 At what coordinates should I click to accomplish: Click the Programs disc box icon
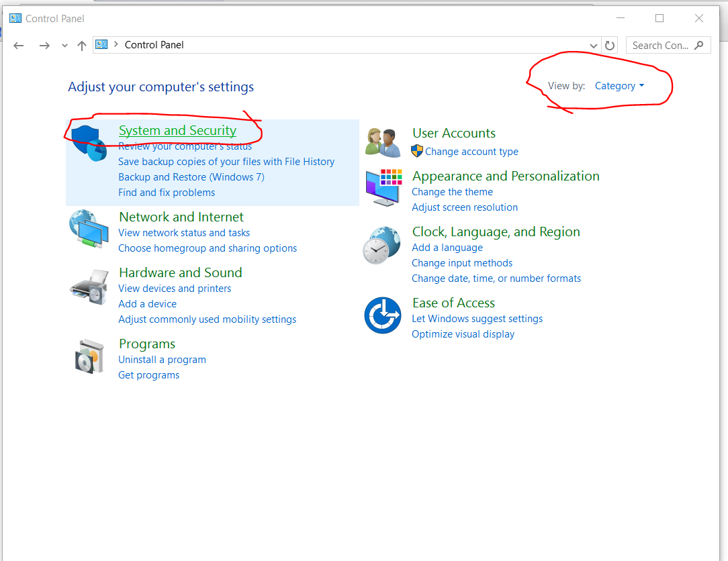click(x=89, y=356)
